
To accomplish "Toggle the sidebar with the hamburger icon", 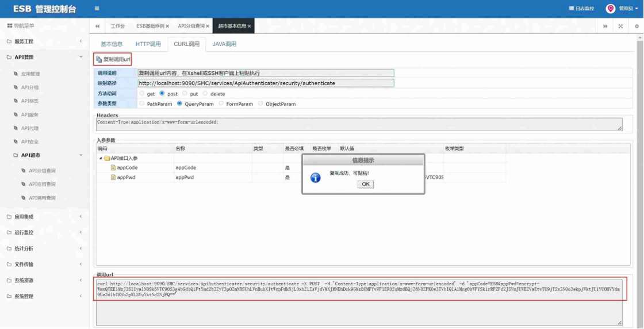I will coord(97,8).
